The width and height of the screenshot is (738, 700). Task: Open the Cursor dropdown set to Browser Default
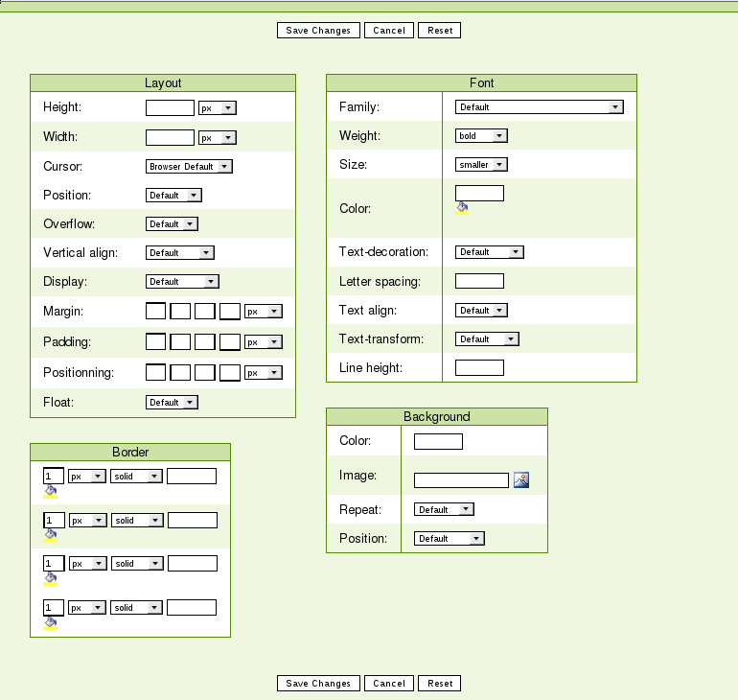point(189,166)
